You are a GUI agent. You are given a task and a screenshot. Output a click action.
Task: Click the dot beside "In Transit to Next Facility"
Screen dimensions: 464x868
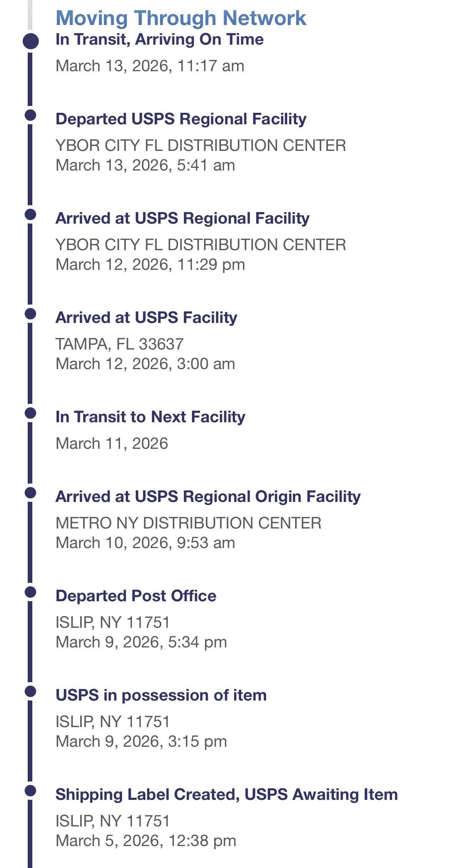[x=30, y=413]
